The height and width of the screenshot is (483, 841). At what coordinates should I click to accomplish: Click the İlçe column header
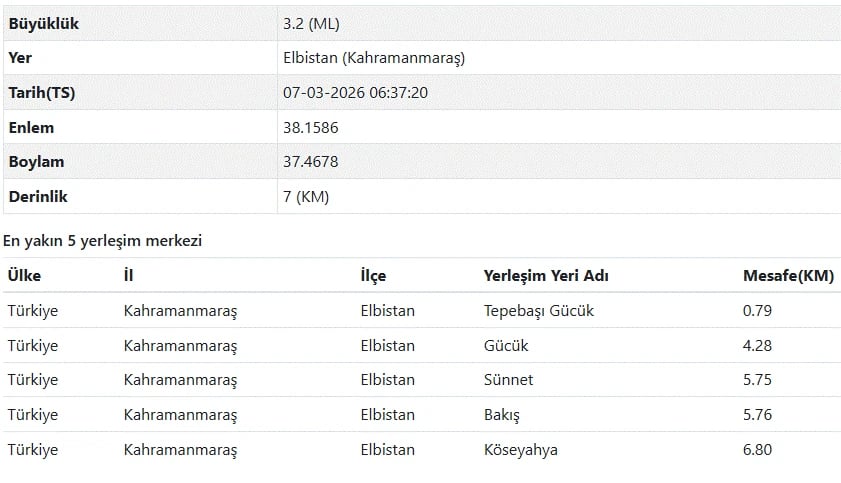tap(373, 276)
